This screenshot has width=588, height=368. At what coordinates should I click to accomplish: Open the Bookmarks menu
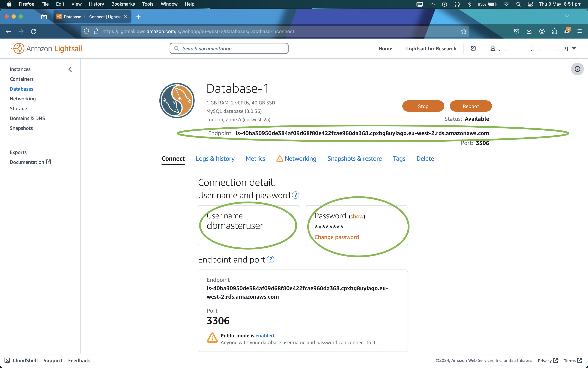(x=123, y=4)
